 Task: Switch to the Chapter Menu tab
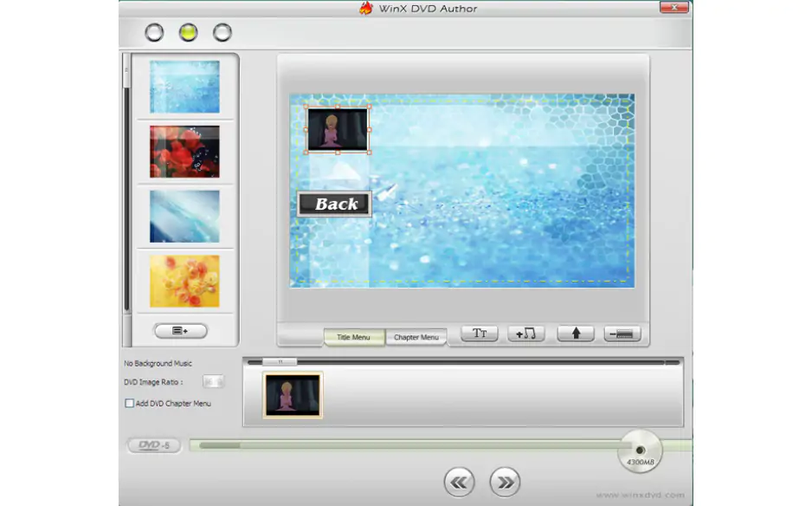[416, 337]
